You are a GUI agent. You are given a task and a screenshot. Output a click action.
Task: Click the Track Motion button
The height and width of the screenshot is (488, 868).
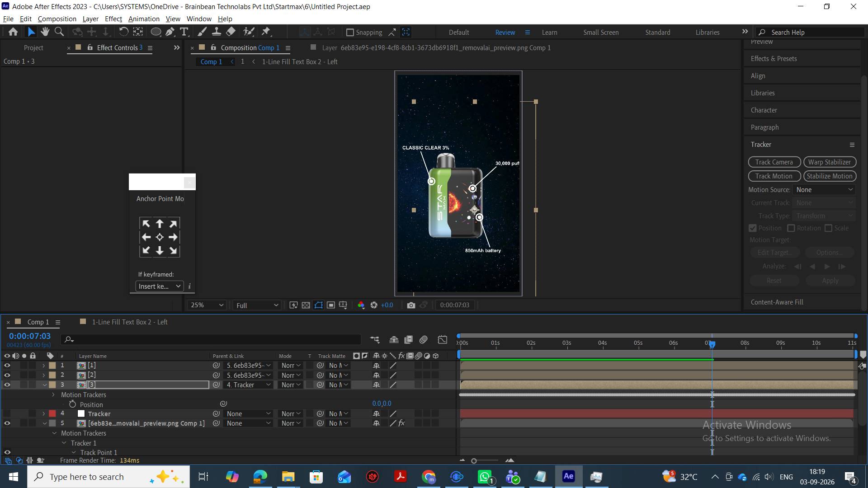tap(774, 176)
